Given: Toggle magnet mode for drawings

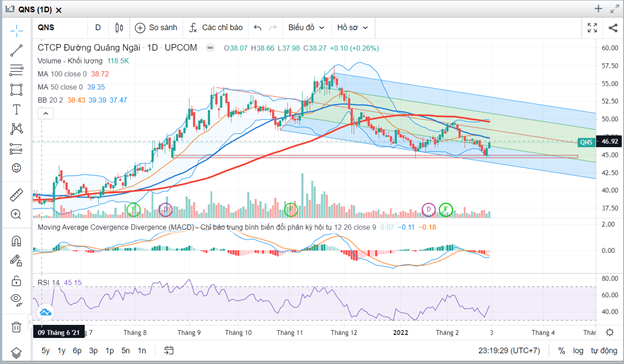Looking at the screenshot, I should coord(16,241).
